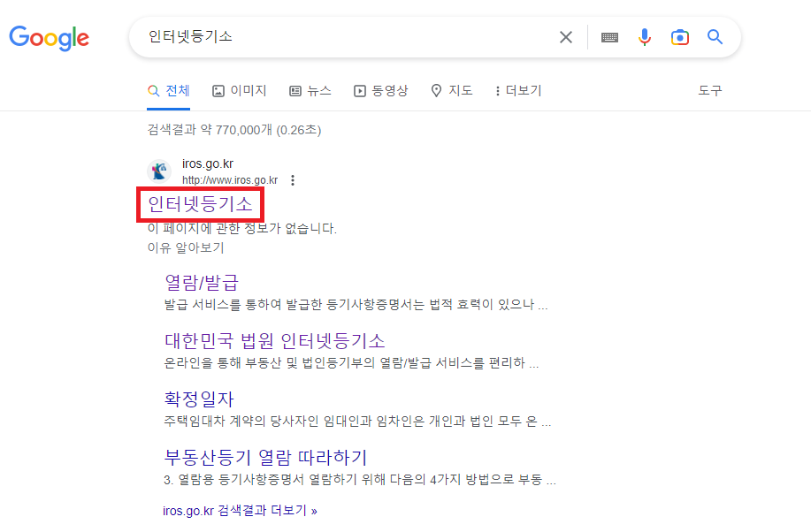The height and width of the screenshot is (532, 811).
Task: Start voice search with microphone icon
Action: tap(645, 37)
